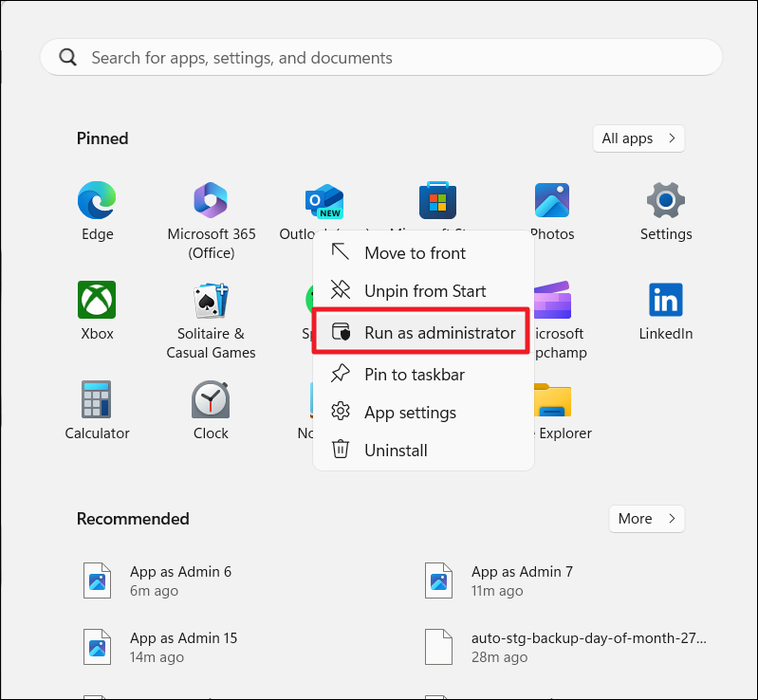Select Unpin from Start

click(424, 291)
